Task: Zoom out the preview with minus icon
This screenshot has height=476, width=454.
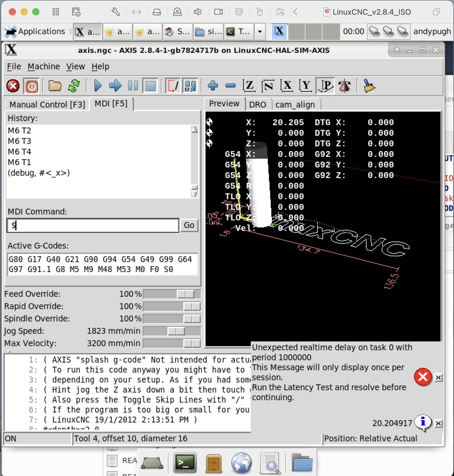Action: (231, 86)
